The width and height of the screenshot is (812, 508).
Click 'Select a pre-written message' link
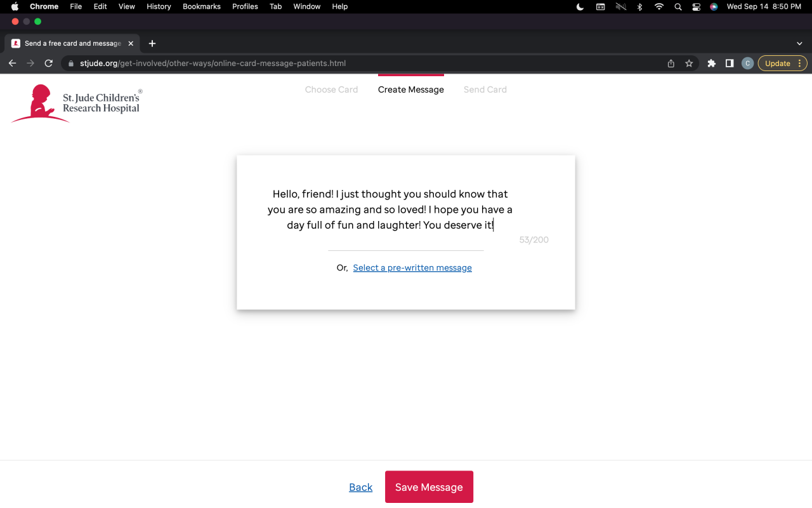412,268
